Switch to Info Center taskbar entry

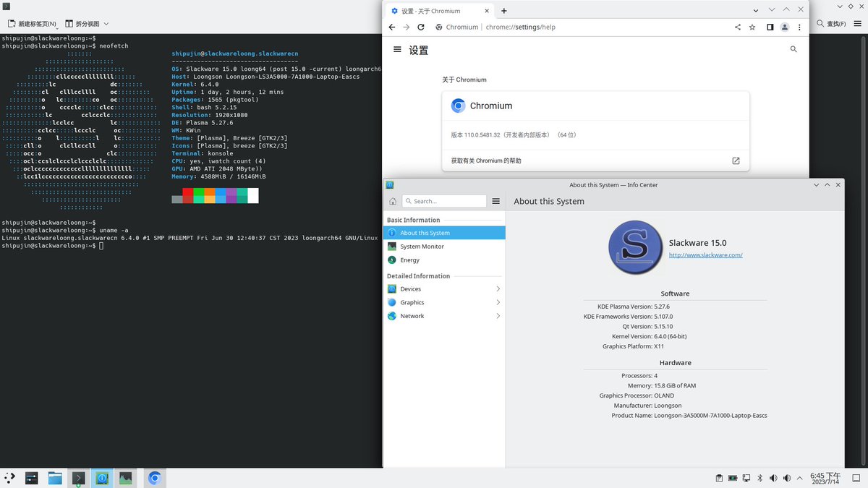click(x=103, y=478)
